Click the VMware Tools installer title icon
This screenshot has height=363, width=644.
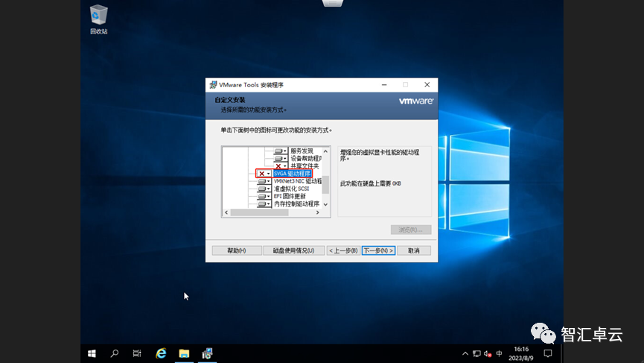point(213,85)
